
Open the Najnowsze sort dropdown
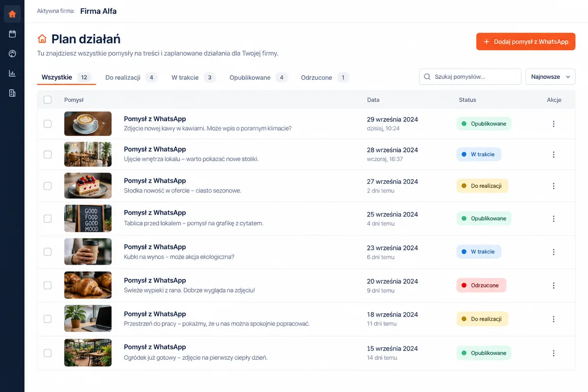pos(550,77)
